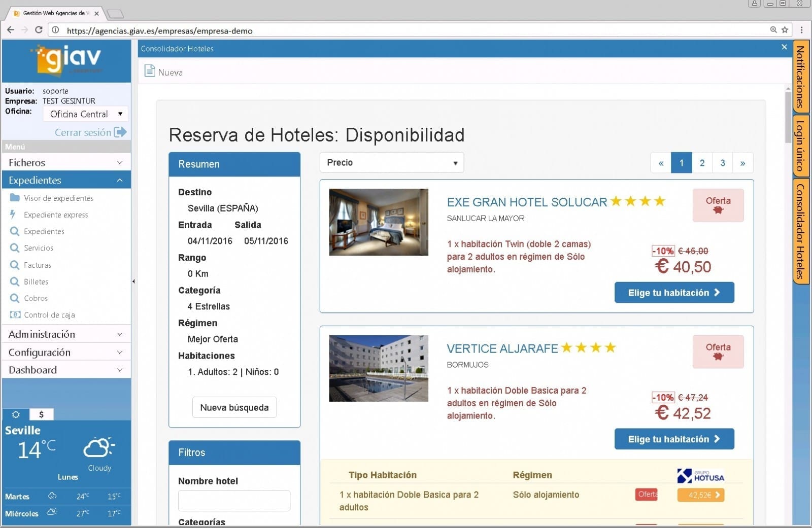Viewport: 812px width, 528px height.
Task: Reload the page with refresh icon
Action: tap(39, 30)
